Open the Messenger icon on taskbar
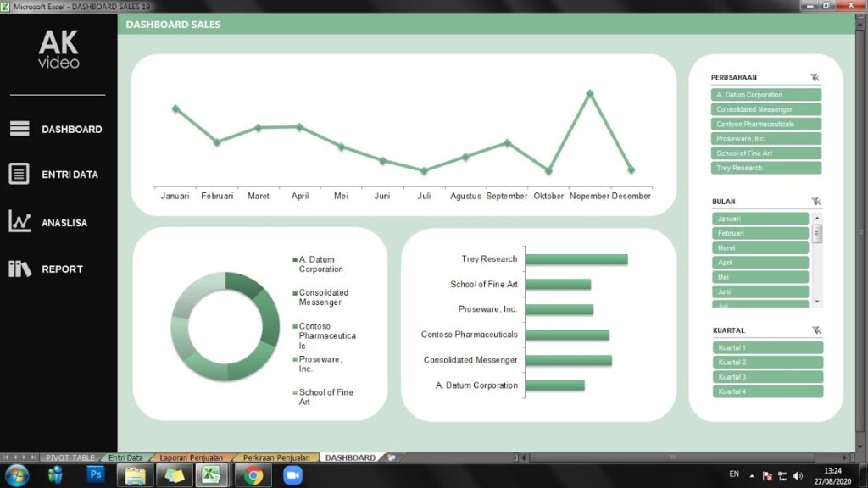This screenshot has height=488, width=868. [x=55, y=474]
